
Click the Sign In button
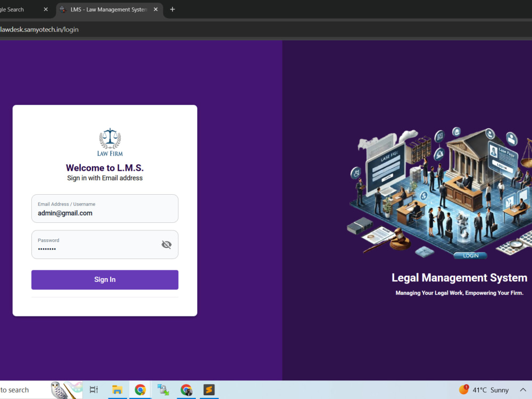tap(105, 280)
